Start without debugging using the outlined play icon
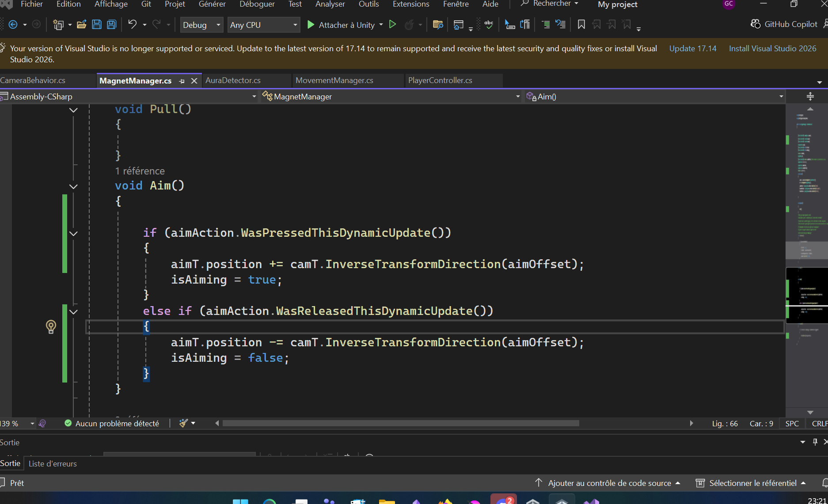The height and width of the screenshot is (504, 828). click(392, 25)
